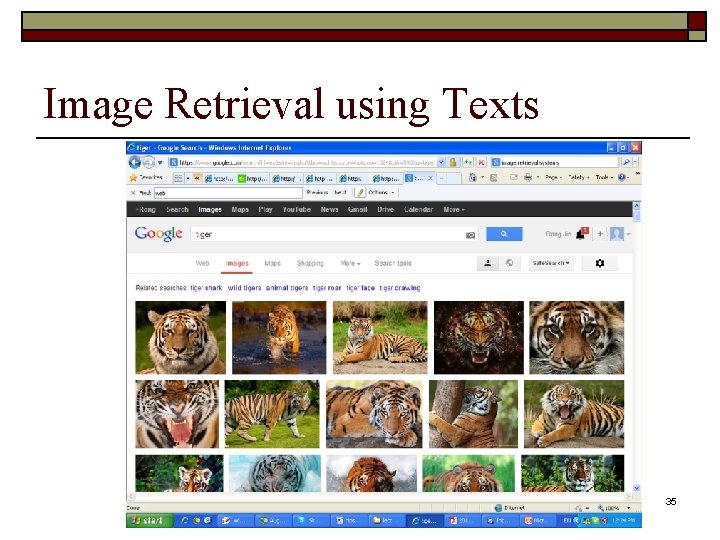Image resolution: width=720 pixels, height=540 pixels.
Task: Expand the address bar history dropdown
Action: pos(441,163)
